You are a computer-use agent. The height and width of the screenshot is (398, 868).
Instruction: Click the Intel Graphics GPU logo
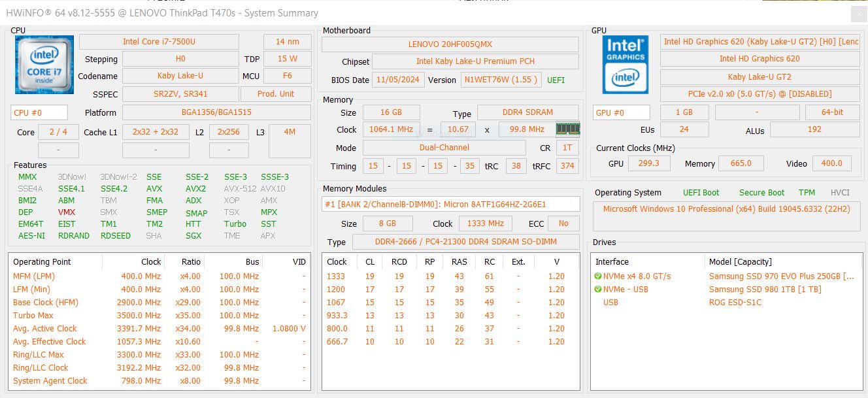tap(626, 64)
